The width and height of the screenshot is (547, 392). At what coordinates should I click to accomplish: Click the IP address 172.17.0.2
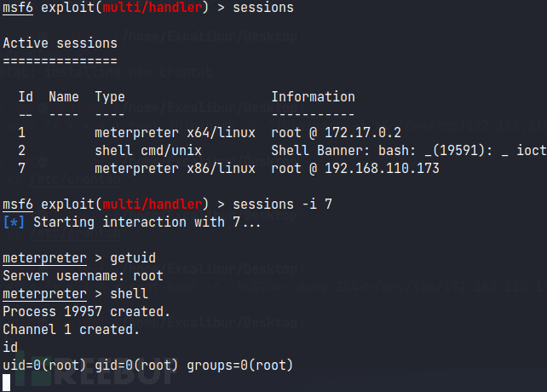[x=363, y=133]
